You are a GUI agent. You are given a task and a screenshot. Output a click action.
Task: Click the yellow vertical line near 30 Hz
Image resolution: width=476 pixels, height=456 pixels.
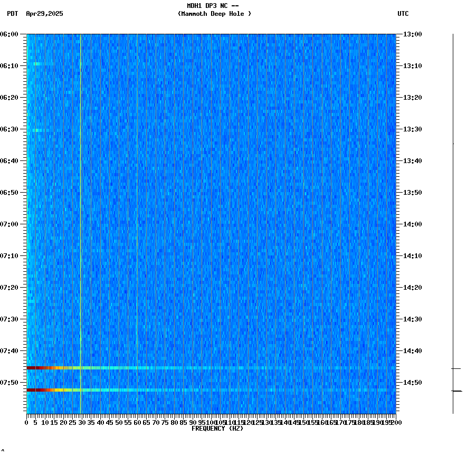[80, 211]
